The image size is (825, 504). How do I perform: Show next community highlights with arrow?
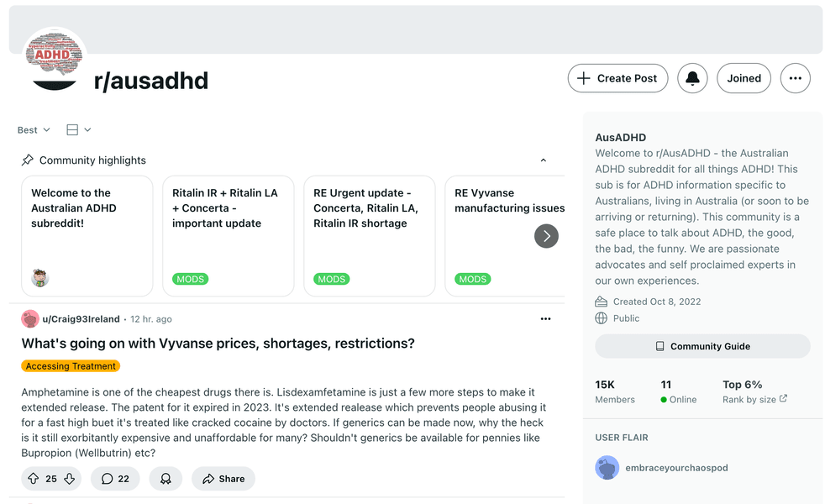pyautogui.click(x=546, y=236)
